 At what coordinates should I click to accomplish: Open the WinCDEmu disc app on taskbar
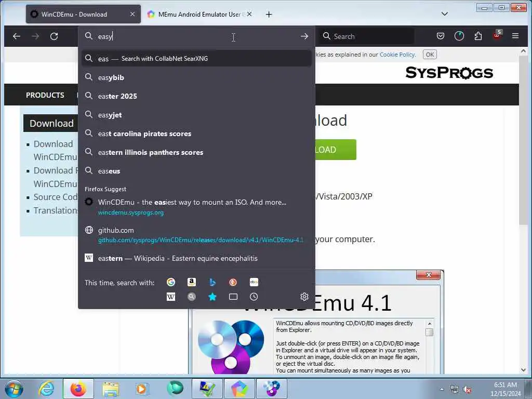pyautogui.click(x=272, y=389)
